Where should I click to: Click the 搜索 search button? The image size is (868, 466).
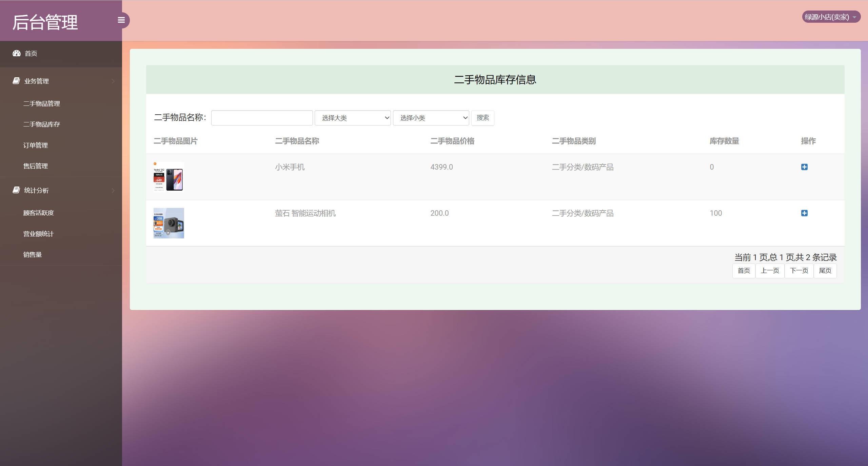pos(482,118)
